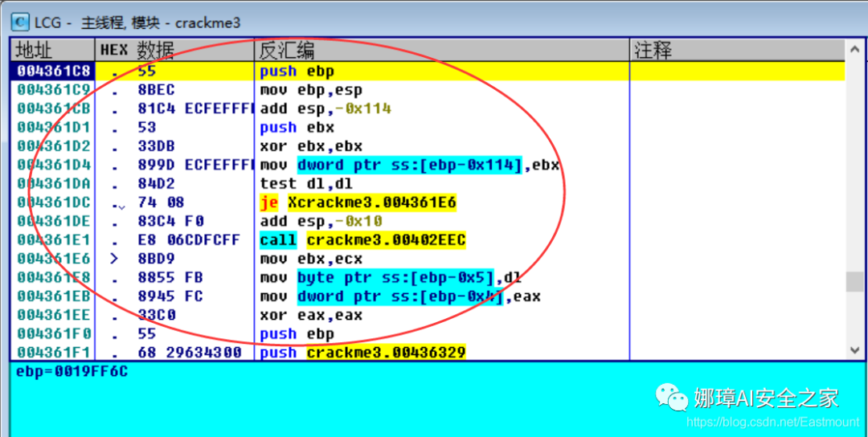Click the 地址 column header
The image size is (868, 437).
53,51
